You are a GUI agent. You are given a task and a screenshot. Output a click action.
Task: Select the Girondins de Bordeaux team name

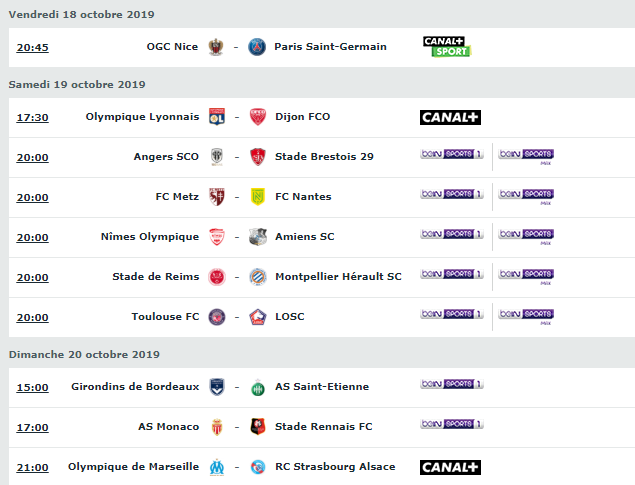click(135, 387)
